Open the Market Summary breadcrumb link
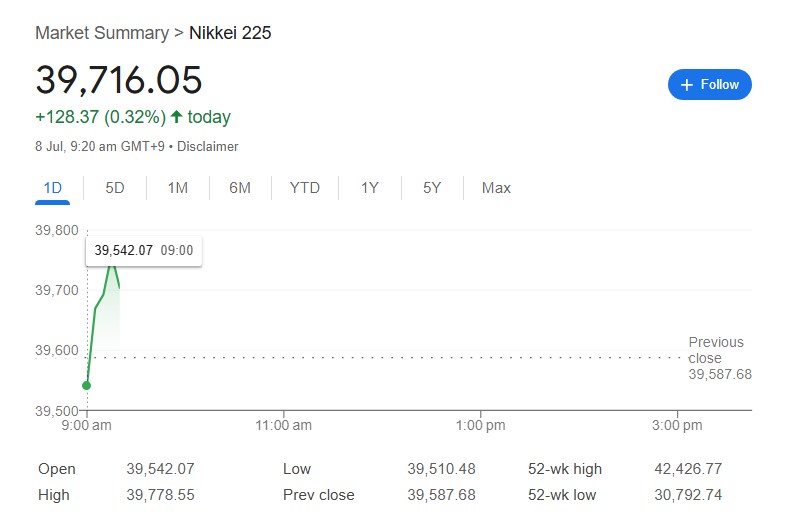Screen dimensions: 788x521 pos(102,33)
